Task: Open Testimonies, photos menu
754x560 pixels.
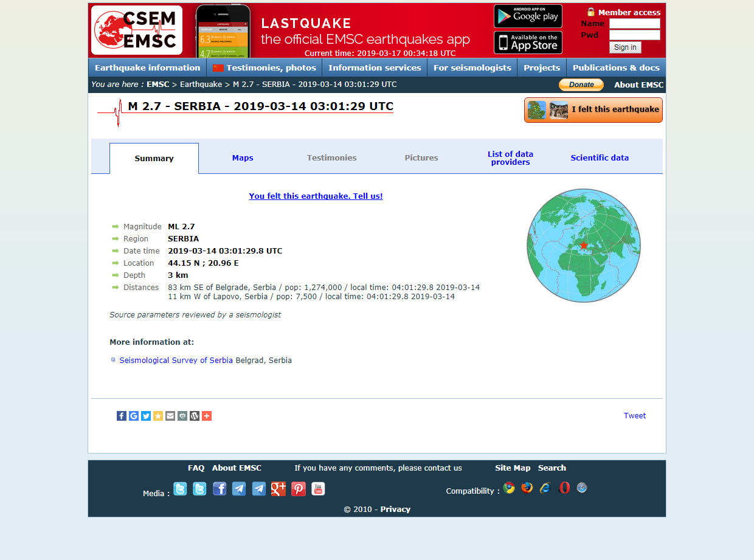Action: pyautogui.click(x=265, y=67)
